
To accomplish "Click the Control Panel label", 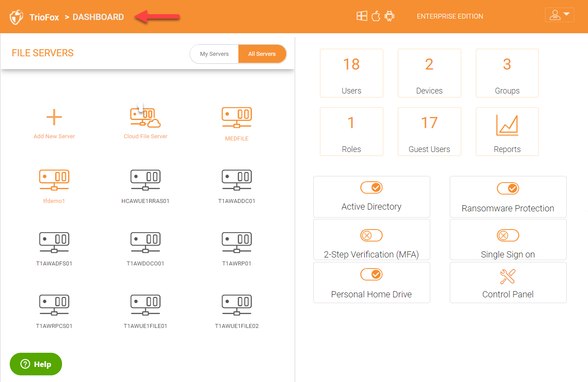I will click(x=508, y=294).
